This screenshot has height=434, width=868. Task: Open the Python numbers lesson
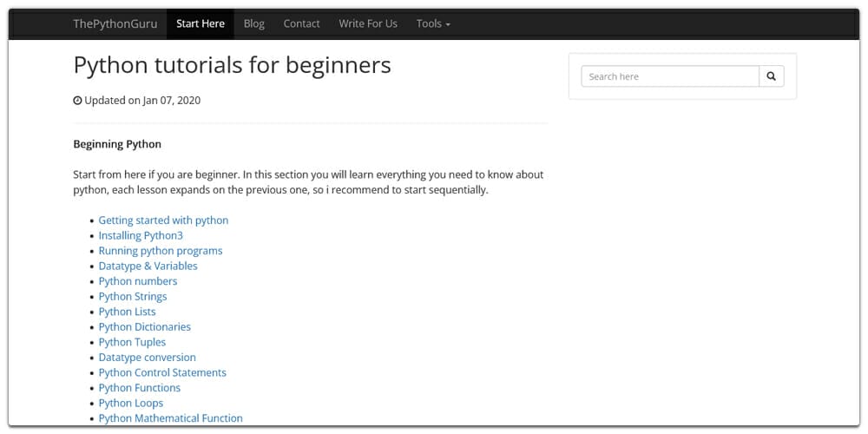[x=138, y=281]
